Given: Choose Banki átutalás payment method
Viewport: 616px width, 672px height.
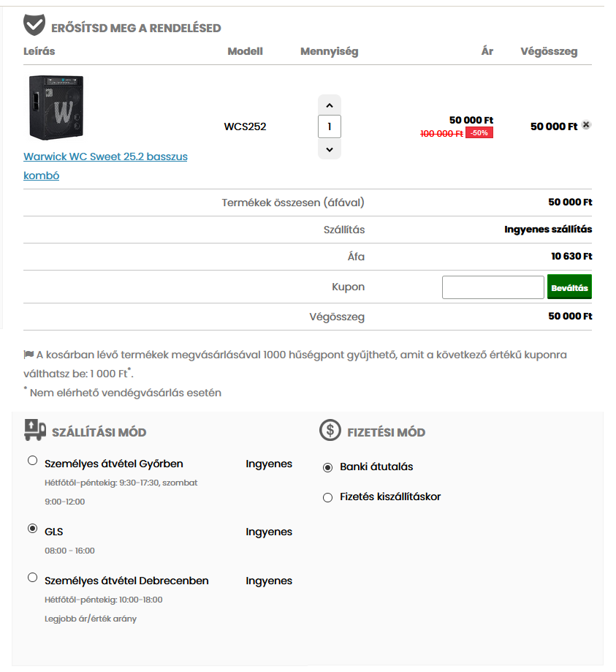Looking at the screenshot, I should [327, 467].
